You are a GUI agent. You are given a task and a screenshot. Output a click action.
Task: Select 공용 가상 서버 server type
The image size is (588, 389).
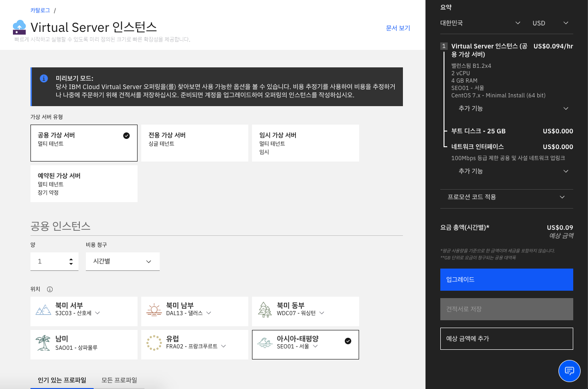(x=84, y=143)
